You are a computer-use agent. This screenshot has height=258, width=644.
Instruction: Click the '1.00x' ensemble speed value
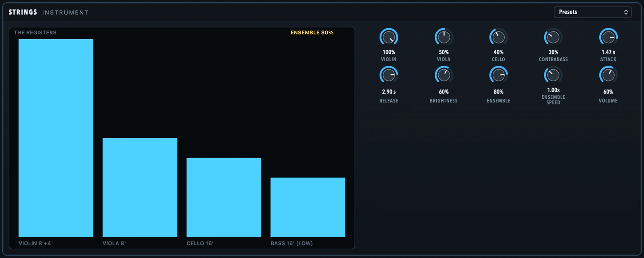pyautogui.click(x=553, y=90)
